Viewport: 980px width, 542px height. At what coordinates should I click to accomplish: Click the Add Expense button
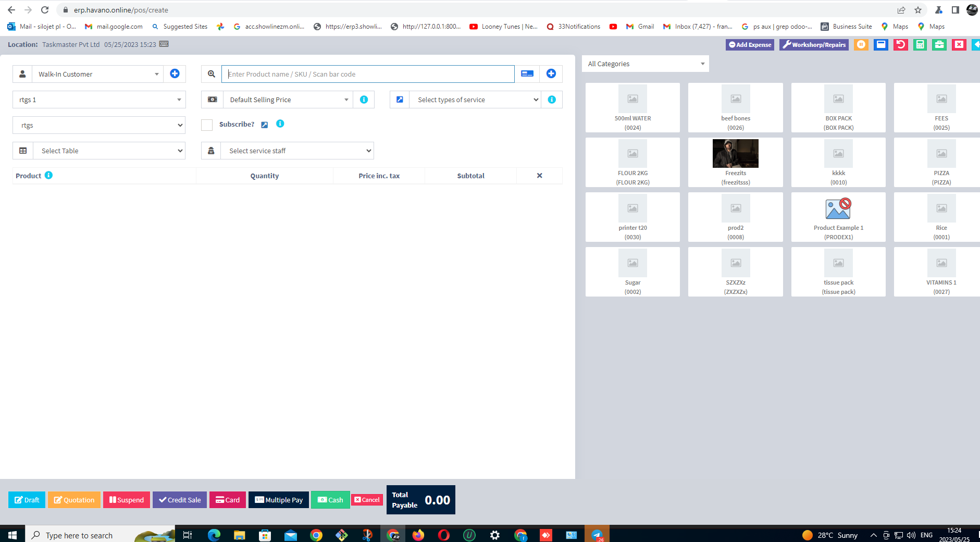point(750,45)
